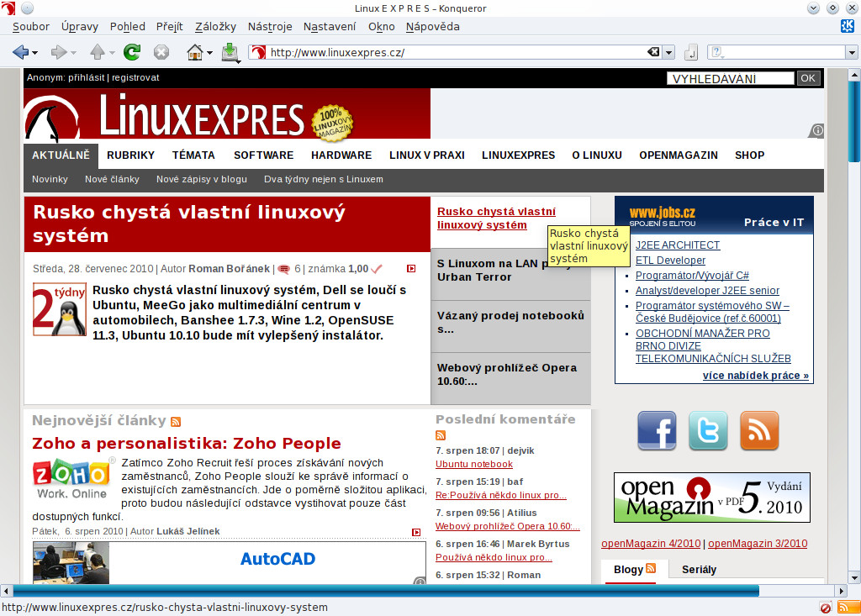The width and height of the screenshot is (861, 616).
Task: Open the Forward button history dropdown arrow
Action: tap(74, 53)
